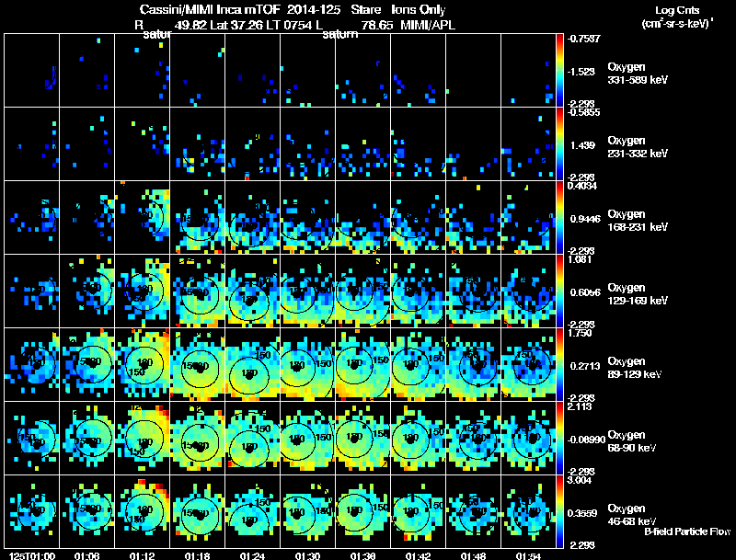Click the 01:12 time label

click(143, 555)
